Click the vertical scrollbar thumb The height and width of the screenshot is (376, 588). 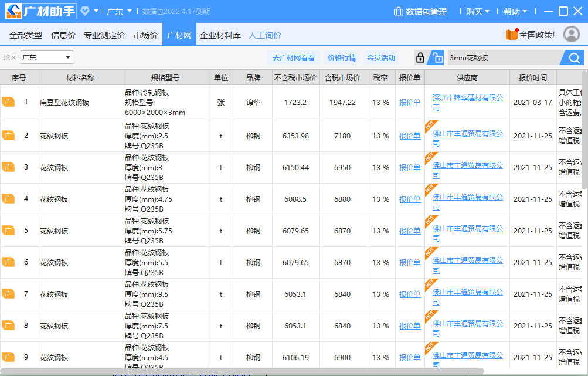pos(584,130)
